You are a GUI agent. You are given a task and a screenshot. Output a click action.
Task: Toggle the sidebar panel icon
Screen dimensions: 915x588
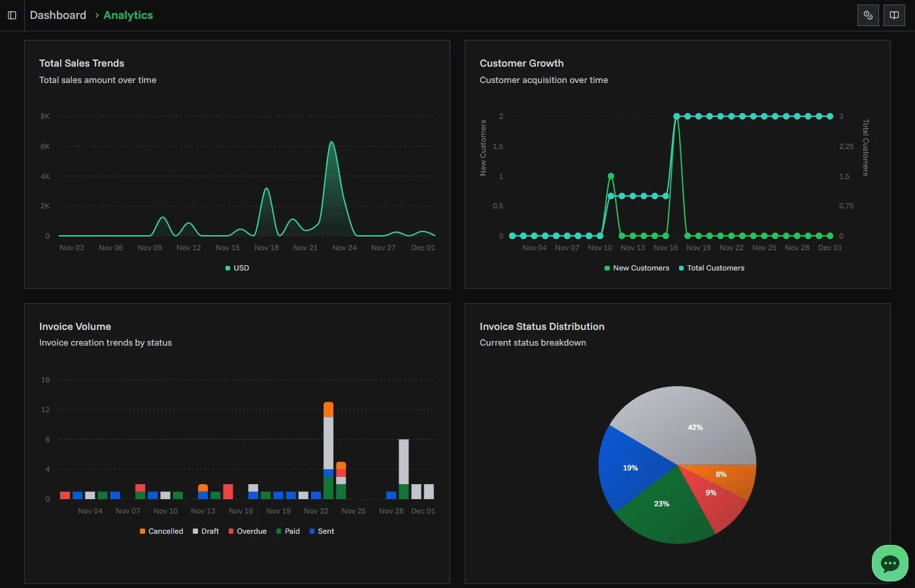12,15
